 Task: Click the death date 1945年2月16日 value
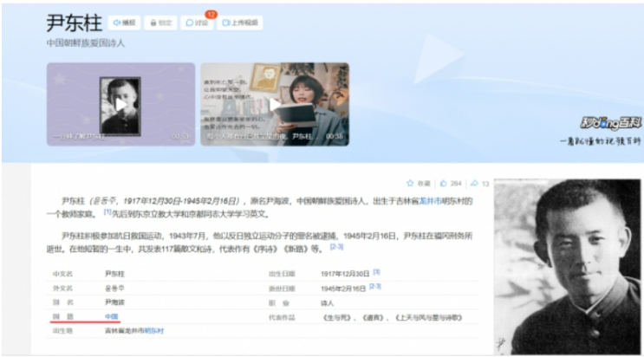pyautogui.click(x=343, y=289)
